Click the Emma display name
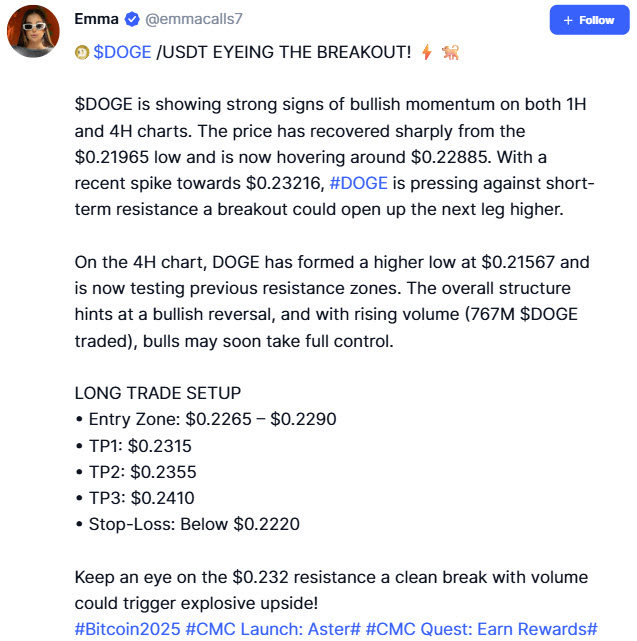This screenshot has height=641, width=637. point(96,19)
